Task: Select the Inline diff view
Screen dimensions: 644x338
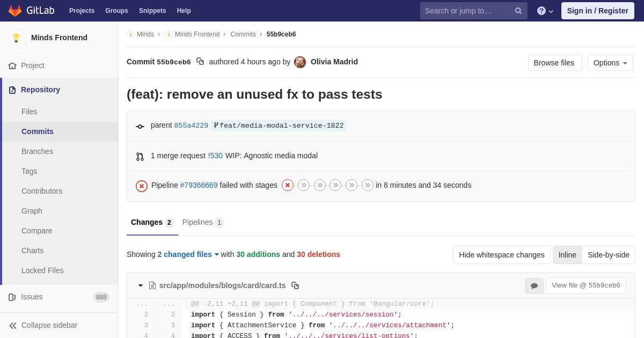Action: (x=567, y=255)
